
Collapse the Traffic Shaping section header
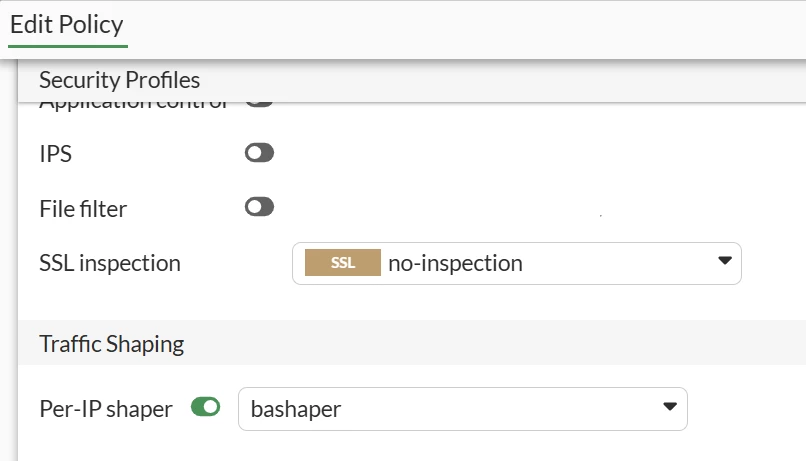pos(412,343)
